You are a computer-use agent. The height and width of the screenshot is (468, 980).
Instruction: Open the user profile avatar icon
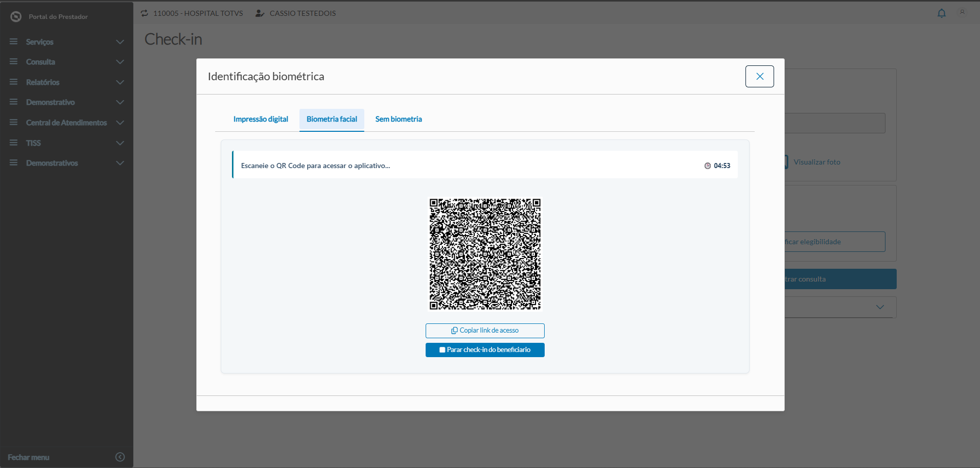[x=962, y=12]
